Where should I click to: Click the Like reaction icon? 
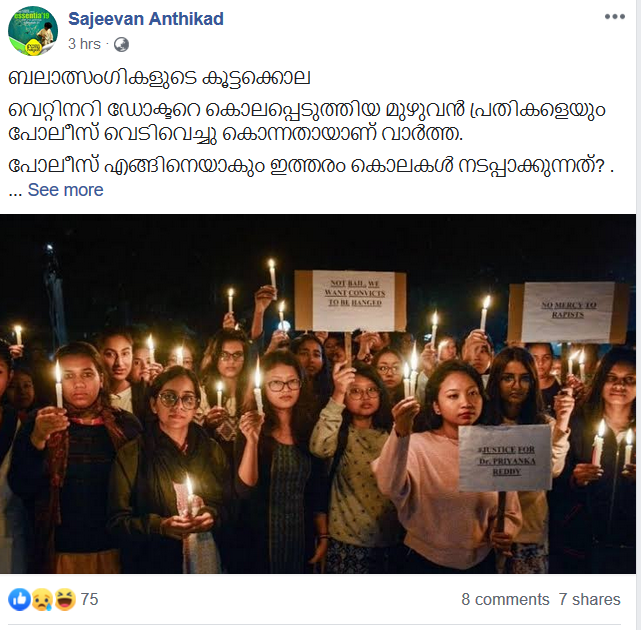pos(19,599)
